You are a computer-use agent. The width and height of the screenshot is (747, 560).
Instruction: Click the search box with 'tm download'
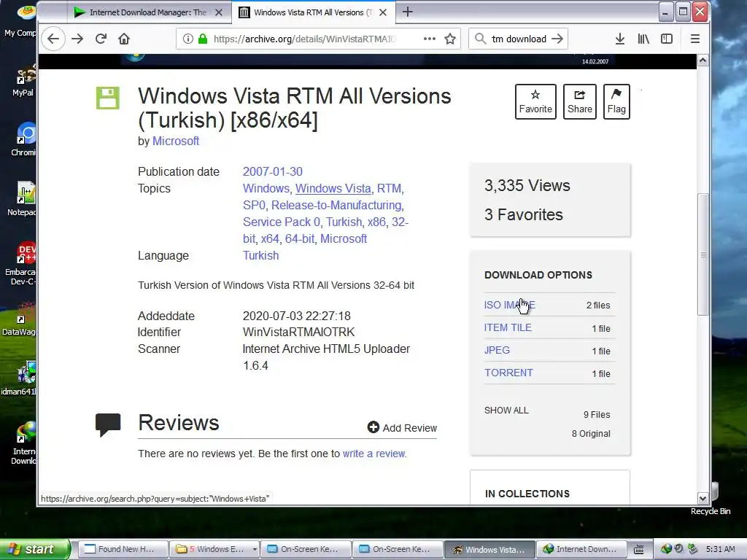coord(519,39)
